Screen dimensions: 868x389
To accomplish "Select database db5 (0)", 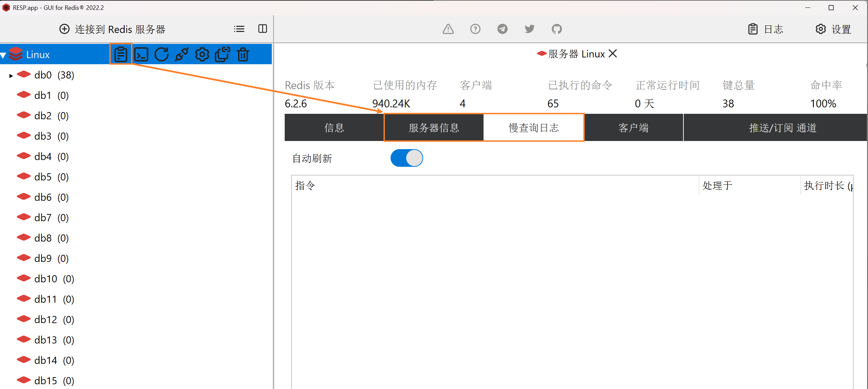I will click(x=52, y=177).
